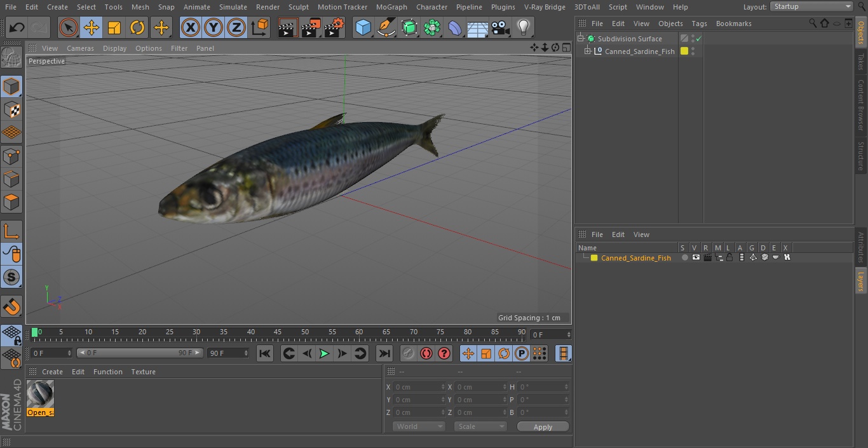The width and height of the screenshot is (868, 448).
Task: Click the Enable Axis icon
Action: 11,232
